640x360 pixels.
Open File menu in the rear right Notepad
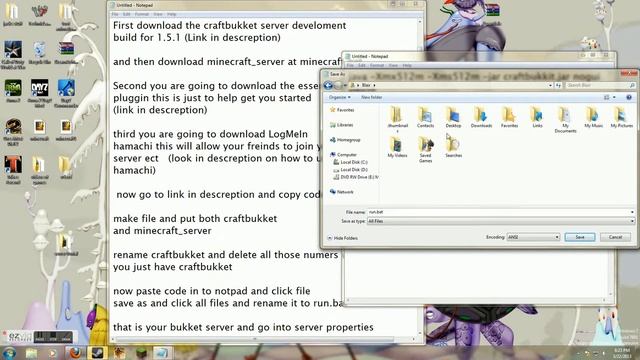coord(350,65)
